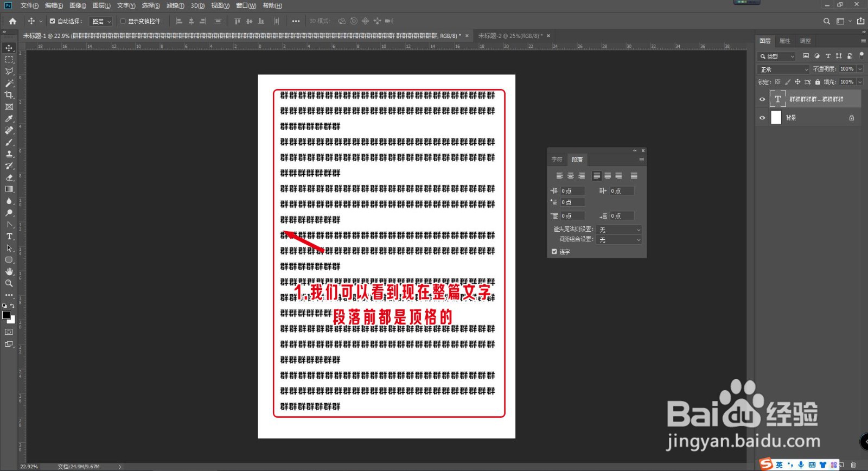Hide the 背景 layer visibility eye

click(762, 117)
